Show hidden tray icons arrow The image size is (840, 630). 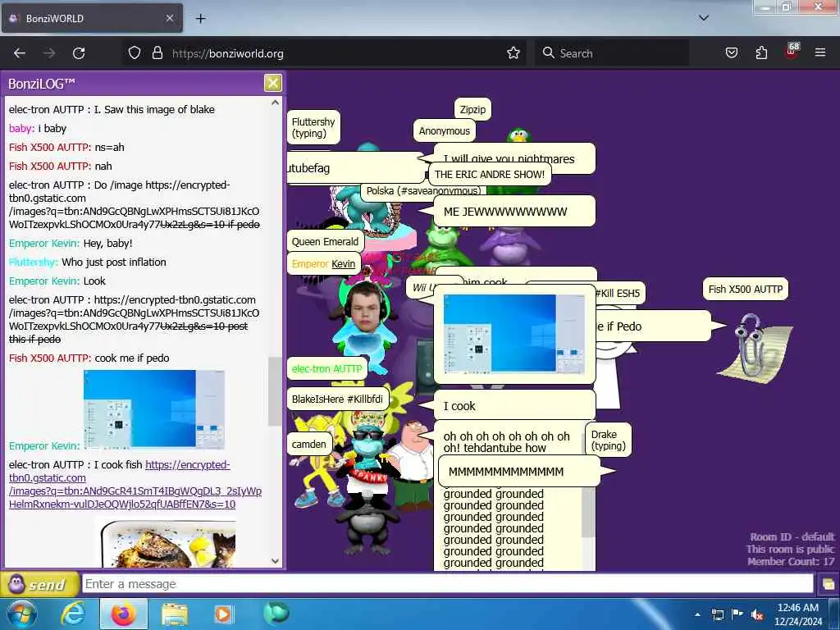pyautogui.click(x=697, y=614)
